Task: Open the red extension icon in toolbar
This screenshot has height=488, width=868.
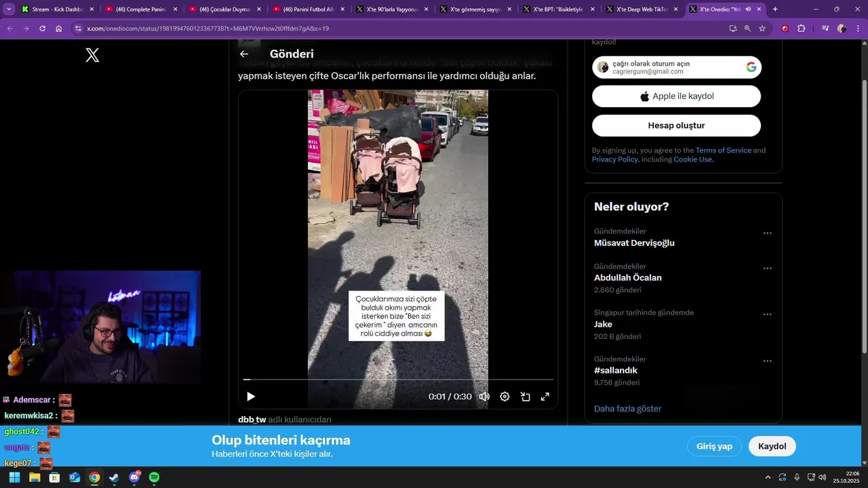Action: coord(785,28)
